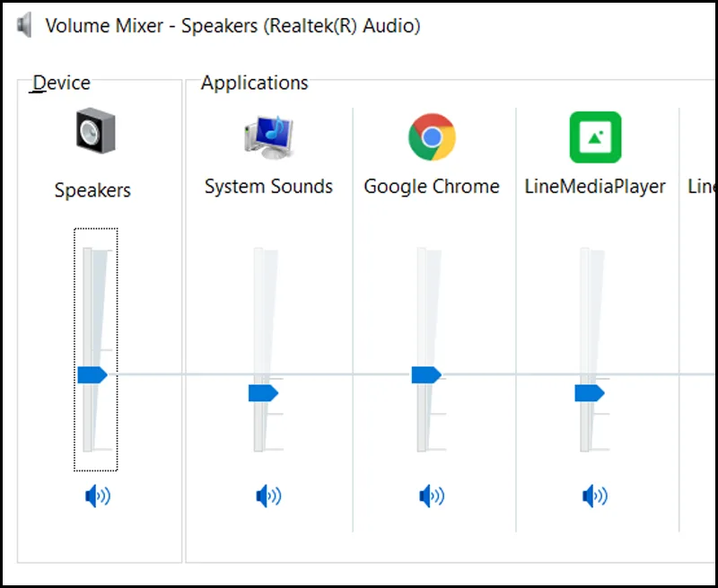Click the LineMediaPlayer label
This screenshot has height=588, width=718.
click(x=595, y=187)
